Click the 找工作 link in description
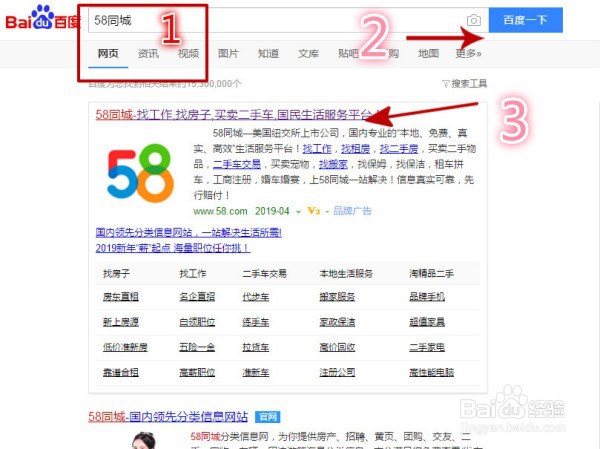 click(x=317, y=149)
